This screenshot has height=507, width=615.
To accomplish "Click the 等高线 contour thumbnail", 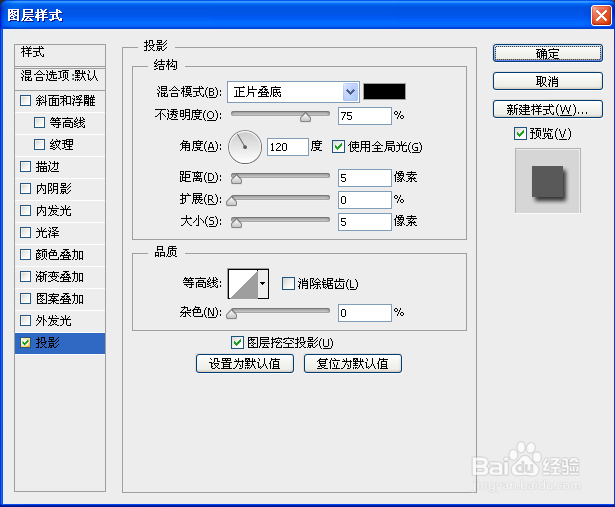I will (x=243, y=283).
